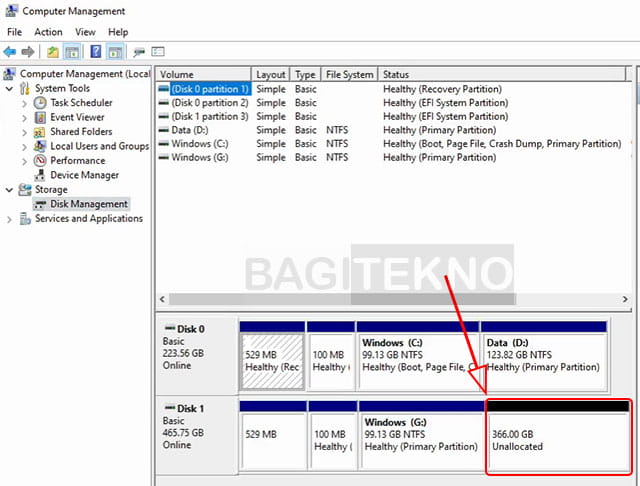Select Performance in System Tools
The height and width of the screenshot is (486, 640).
pos(77,160)
